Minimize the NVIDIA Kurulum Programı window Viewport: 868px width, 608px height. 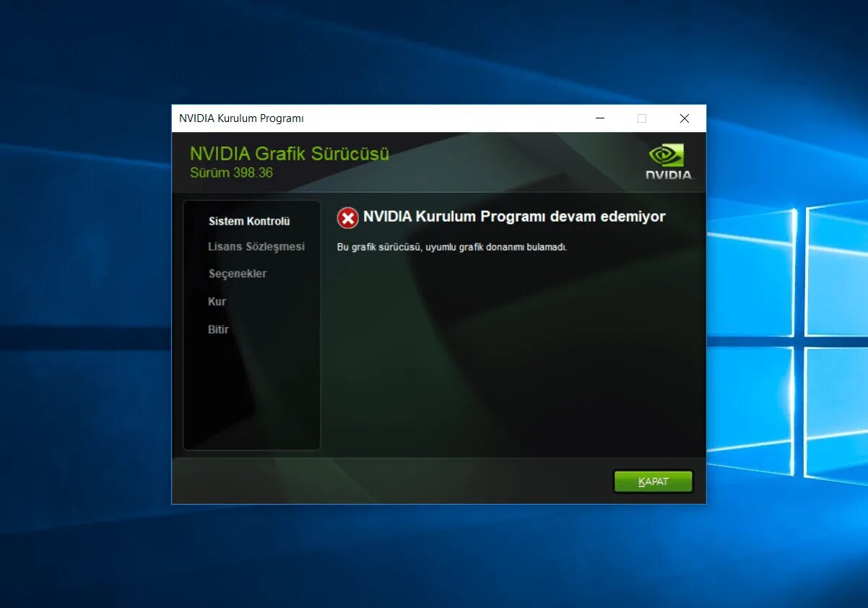point(599,118)
